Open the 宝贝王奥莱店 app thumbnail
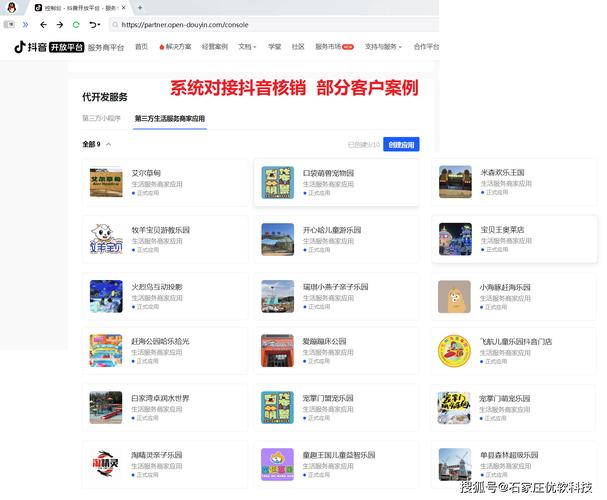The image size is (607, 500). (455, 239)
